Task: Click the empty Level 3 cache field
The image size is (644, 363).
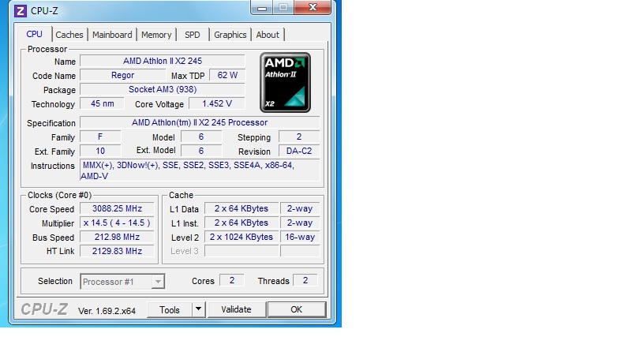Action: pyautogui.click(x=241, y=251)
